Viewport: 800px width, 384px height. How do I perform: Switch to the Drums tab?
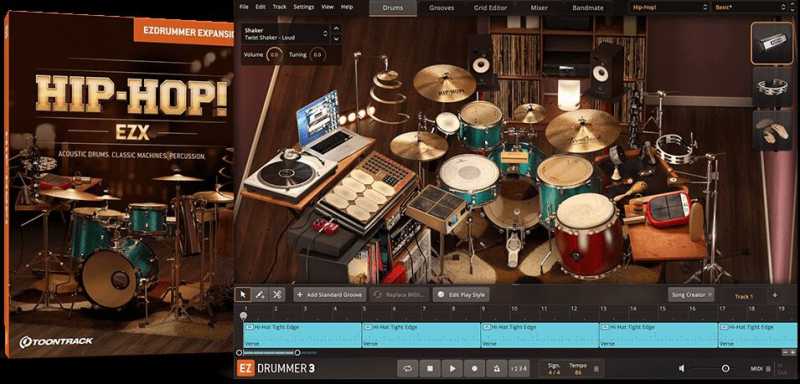tap(393, 8)
